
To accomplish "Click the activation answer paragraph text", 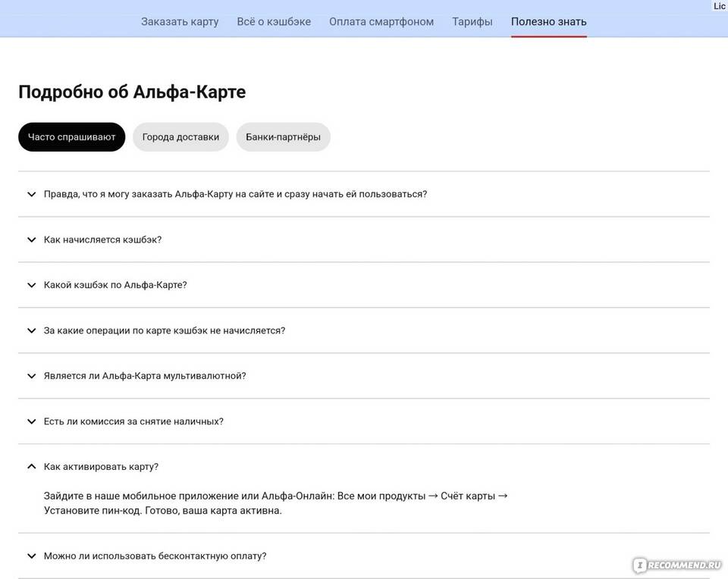I will pos(276,503).
